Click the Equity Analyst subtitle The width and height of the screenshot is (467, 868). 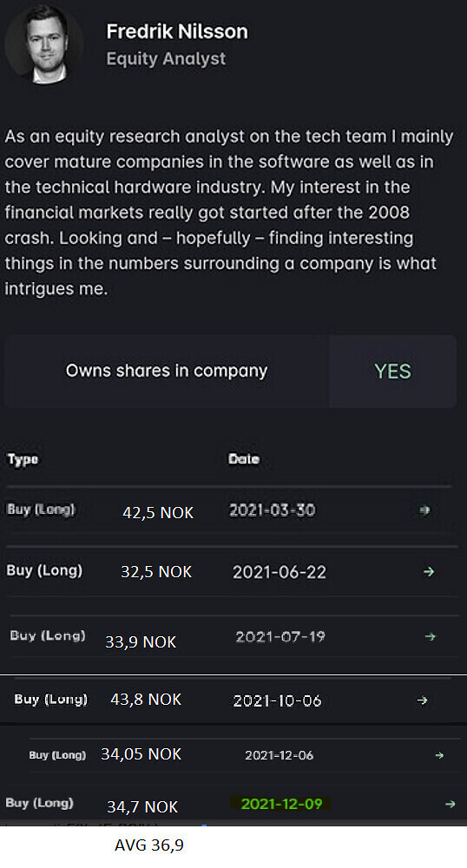click(166, 59)
